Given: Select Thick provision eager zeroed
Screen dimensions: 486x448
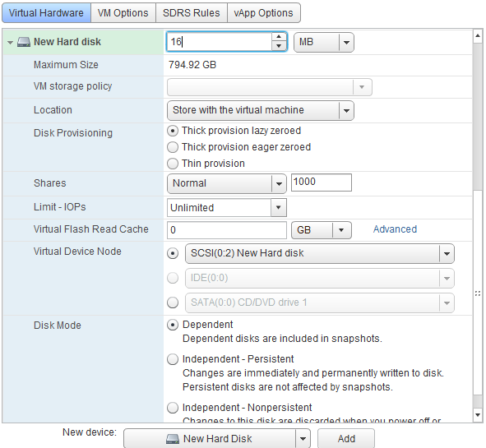Looking at the screenshot, I should 173,147.
